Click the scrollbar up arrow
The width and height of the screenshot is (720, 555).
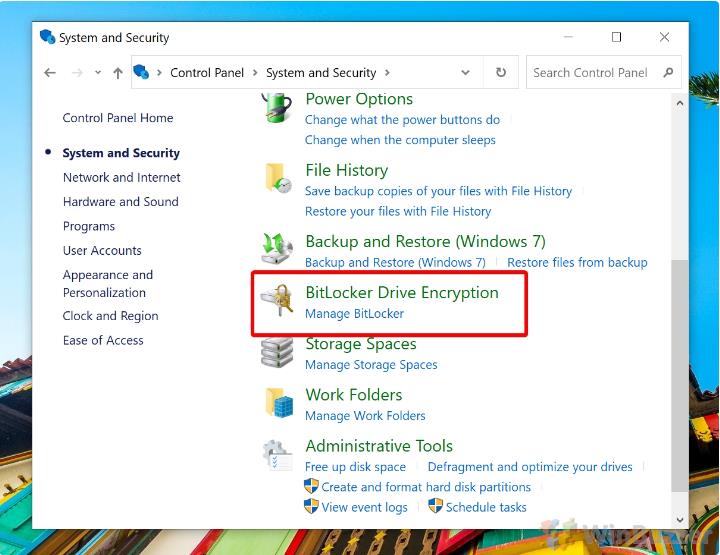tap(680, 103)
